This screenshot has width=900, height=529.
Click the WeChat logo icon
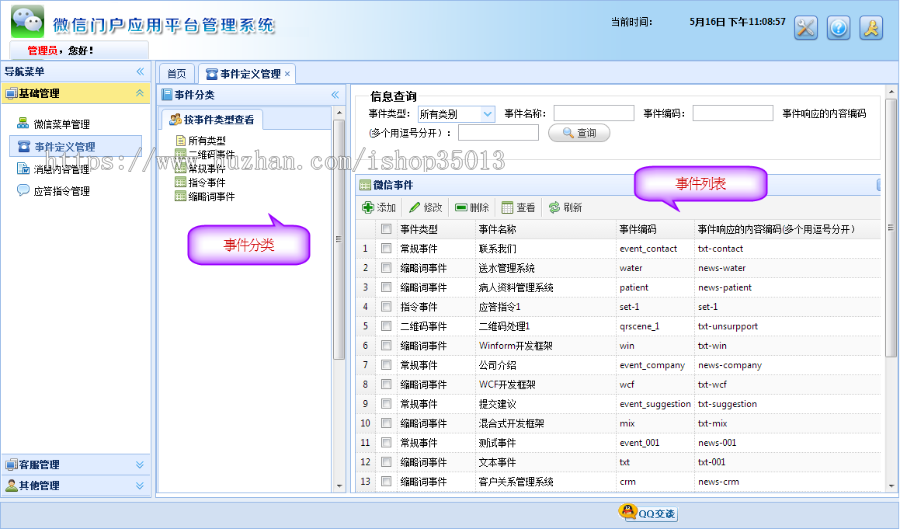[x=28, y=21]
